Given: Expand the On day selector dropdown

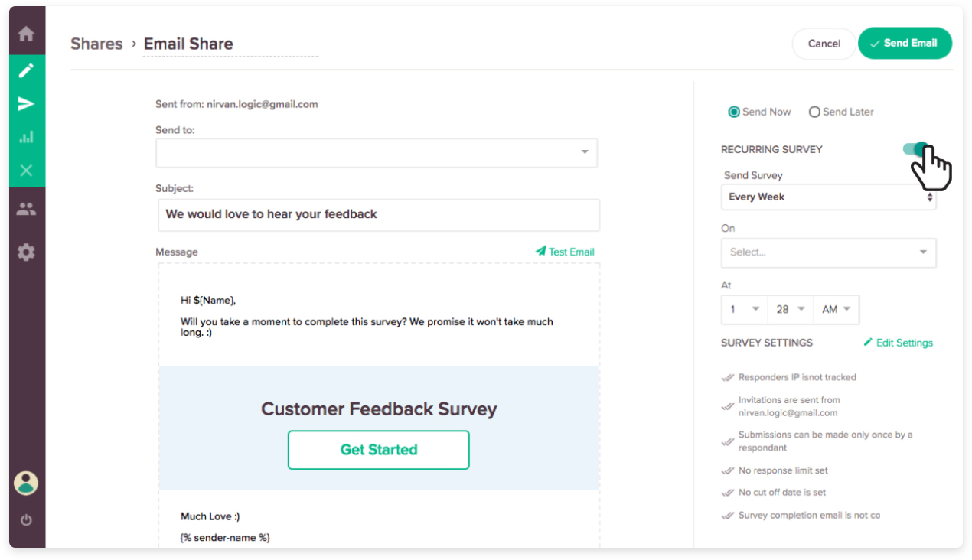Looking at the screenshot, I should [829, 252].
